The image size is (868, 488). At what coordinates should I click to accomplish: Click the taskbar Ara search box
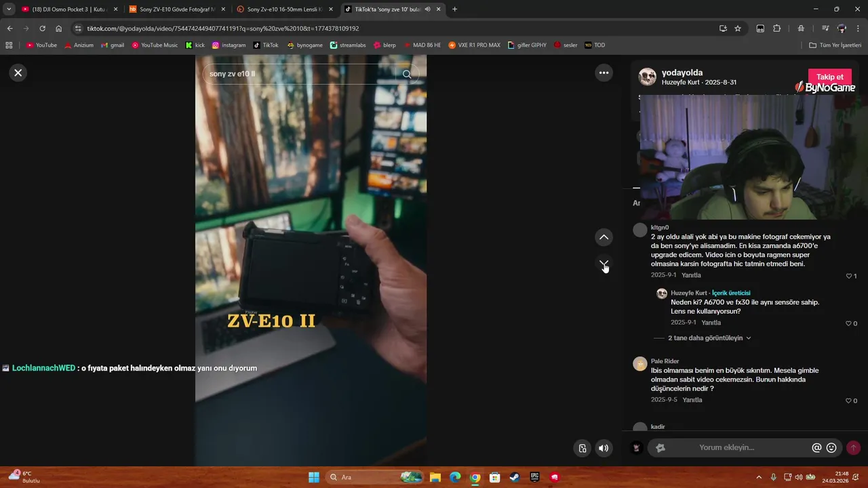(x=375, y=477)
